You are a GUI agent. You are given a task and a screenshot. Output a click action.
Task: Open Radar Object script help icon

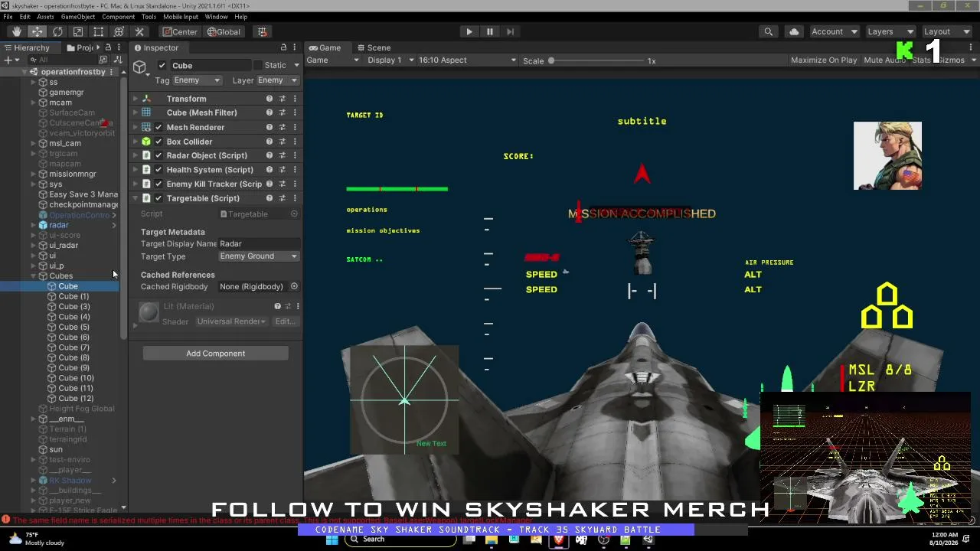point(269,155)
